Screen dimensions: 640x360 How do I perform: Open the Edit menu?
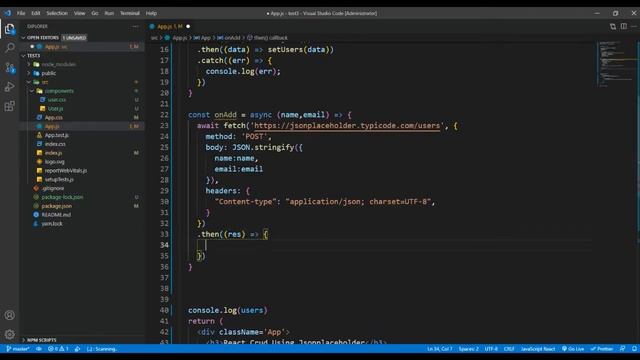pos(36,13)
